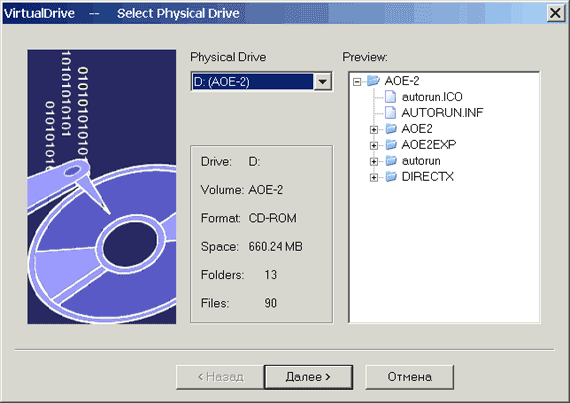Select AUTORUN.INF in the preview tree
The image size is (570, 403).
(x=442, y=113)
